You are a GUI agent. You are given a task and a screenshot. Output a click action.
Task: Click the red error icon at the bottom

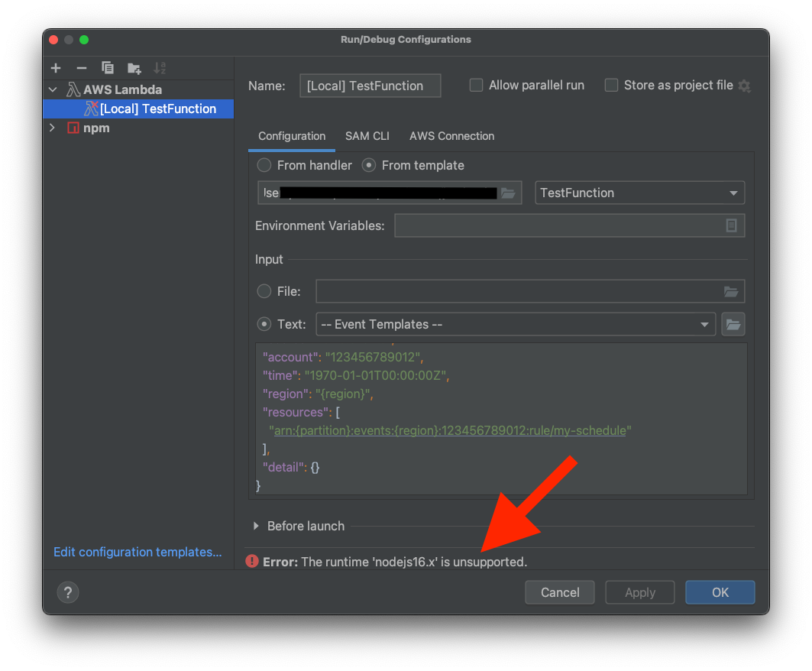pyautogui.click(x=251, y=561)
